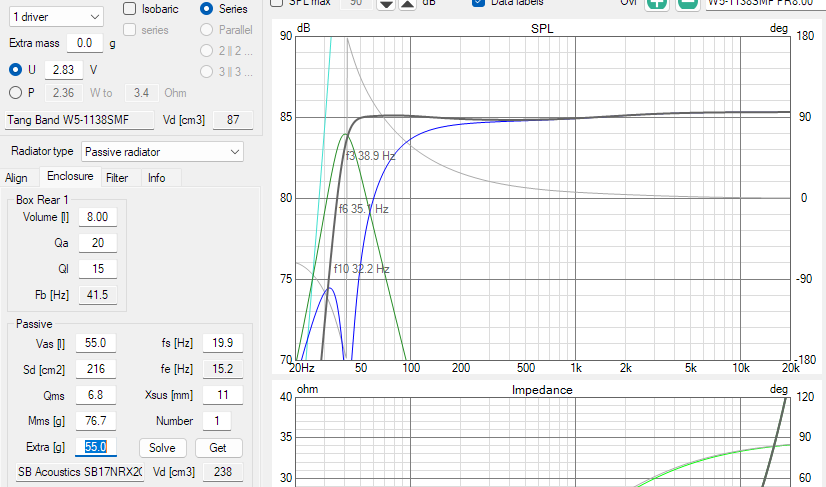Click the Impedance chart title
This screenshot has height=487, width=826.
[x=542, y=390]
